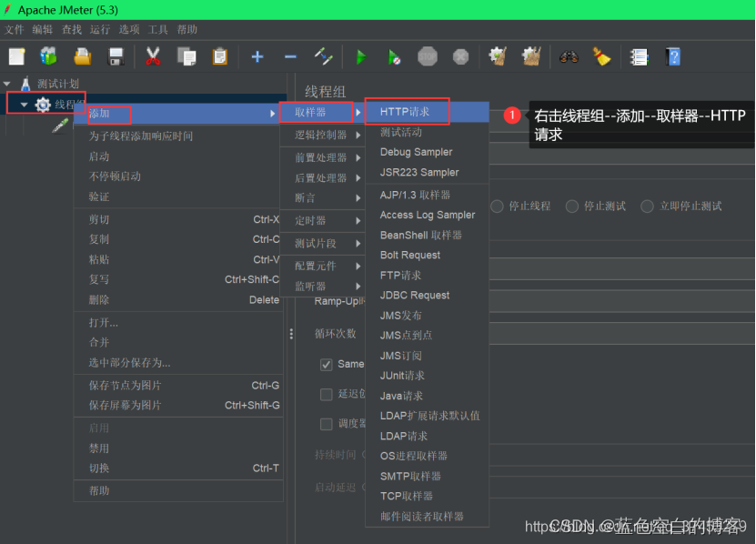Collapse the thread group tree arrow
Image resolution: width=756 pixels, height=544 pixels.
point(24,105)
